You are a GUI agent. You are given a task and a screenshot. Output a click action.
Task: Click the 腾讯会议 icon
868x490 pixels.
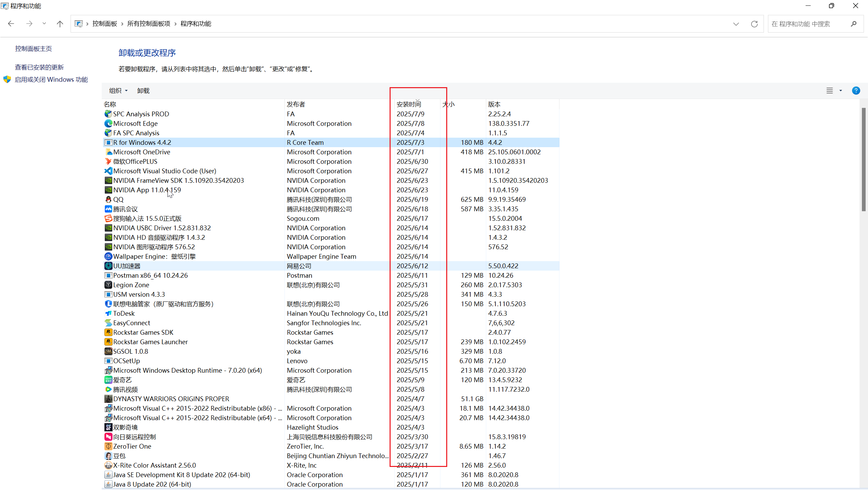point(108,209)
